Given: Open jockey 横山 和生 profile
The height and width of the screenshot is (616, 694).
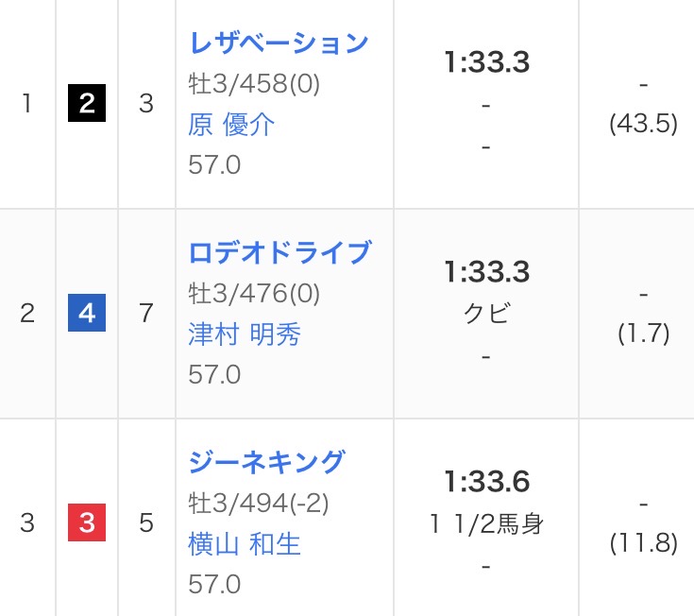Looking at the screenshot, I should [245, 544].
